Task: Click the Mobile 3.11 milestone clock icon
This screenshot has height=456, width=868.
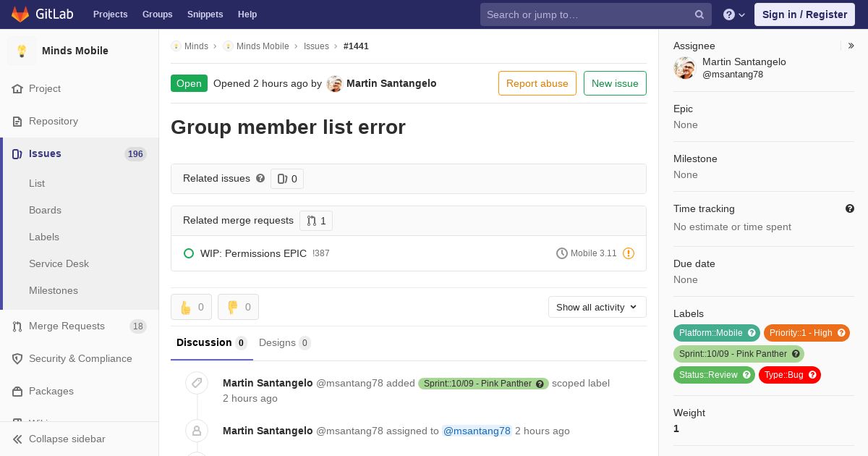Action: pos(562,253)
